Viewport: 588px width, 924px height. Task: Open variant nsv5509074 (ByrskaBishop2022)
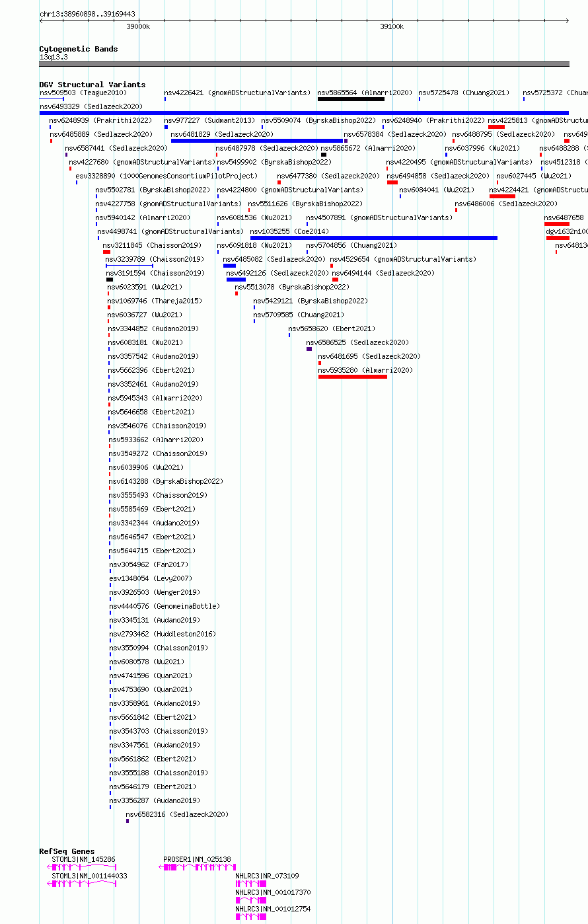point(318,121)
